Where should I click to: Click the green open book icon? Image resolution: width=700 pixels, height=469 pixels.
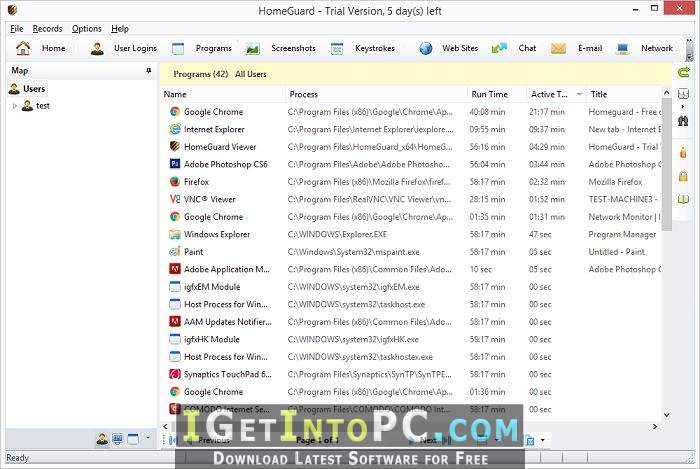(x=683, y=199)
